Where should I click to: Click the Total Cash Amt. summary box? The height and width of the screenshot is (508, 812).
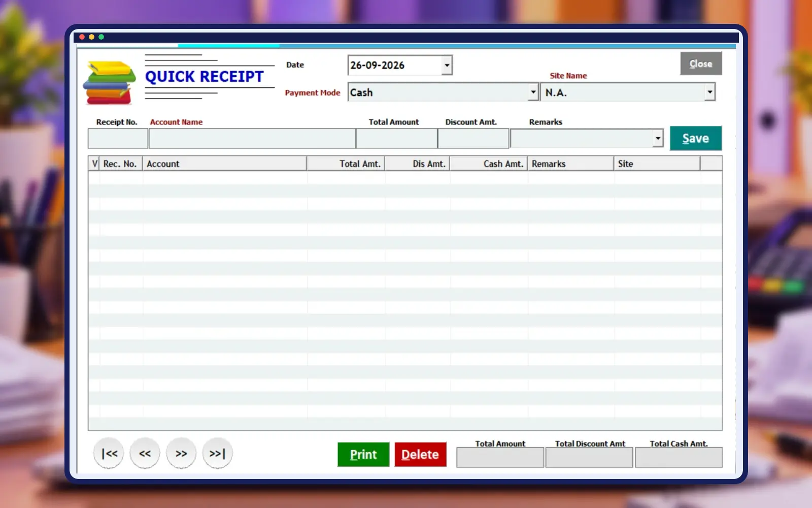679,457
